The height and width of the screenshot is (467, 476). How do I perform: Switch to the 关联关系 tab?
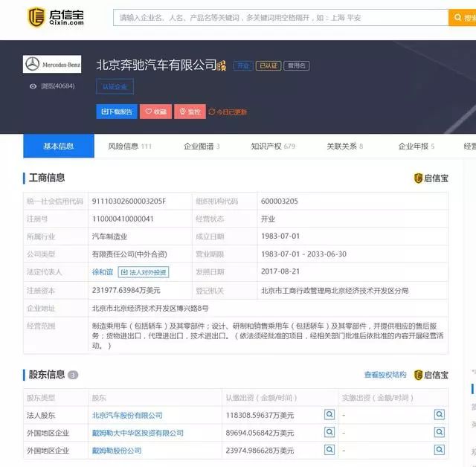point(344,146)
